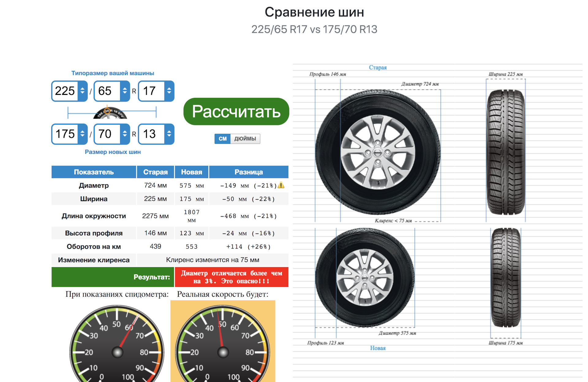Screen dimensions: 588x382
Task: Click the Размер новых шин label
Action: coord(113,152)
